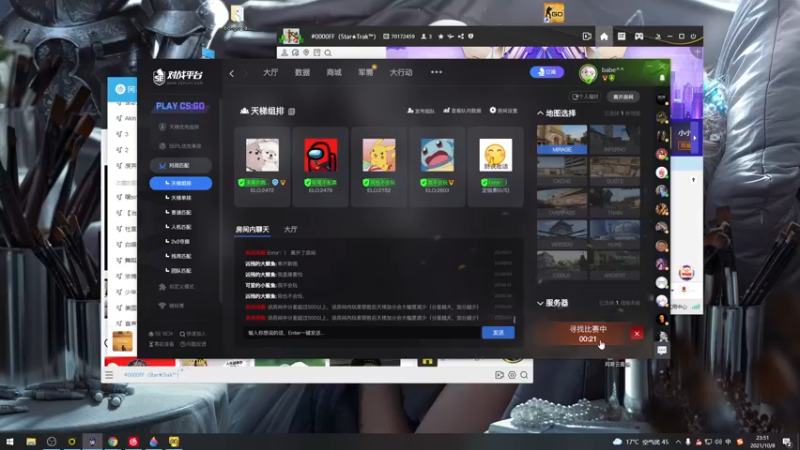Open the Pikachu avatar player card
The width and height of the screenshot is (800, 450).
pos(379,166)
